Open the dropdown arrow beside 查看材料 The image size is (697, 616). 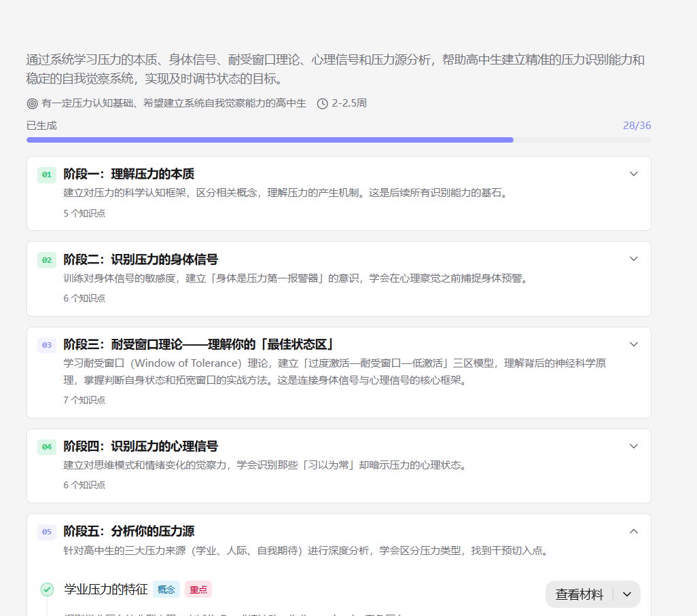[627, 594]
